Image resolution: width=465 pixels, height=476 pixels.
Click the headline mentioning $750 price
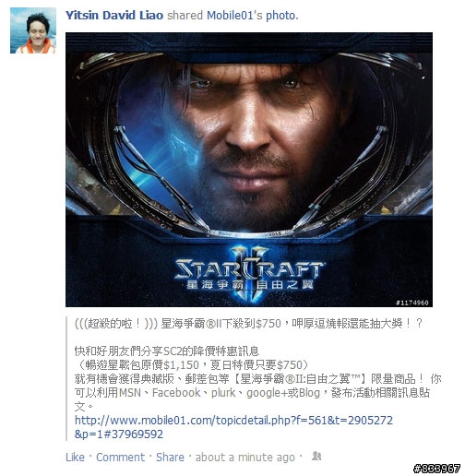pos(248,324)
